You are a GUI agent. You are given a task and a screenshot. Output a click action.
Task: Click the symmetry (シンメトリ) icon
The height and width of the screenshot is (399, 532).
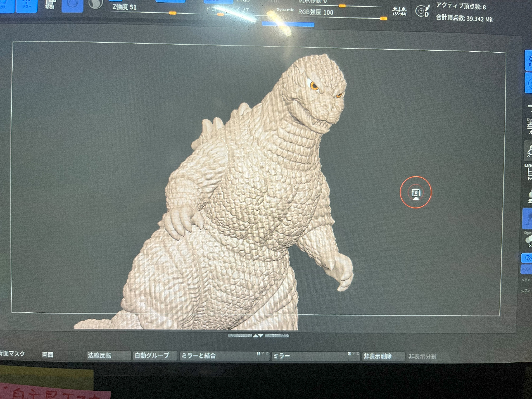pos(400,11)
